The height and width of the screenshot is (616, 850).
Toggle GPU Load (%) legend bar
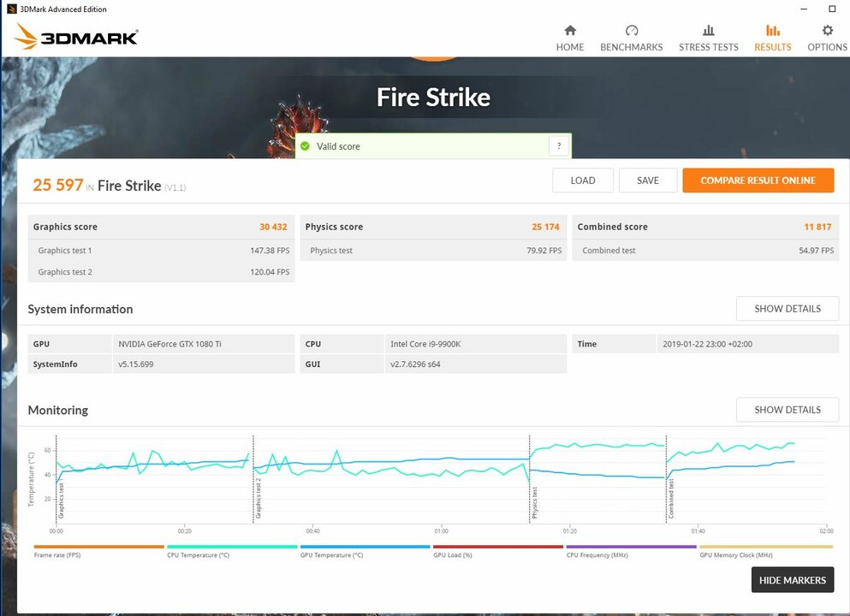pos(498,548)
